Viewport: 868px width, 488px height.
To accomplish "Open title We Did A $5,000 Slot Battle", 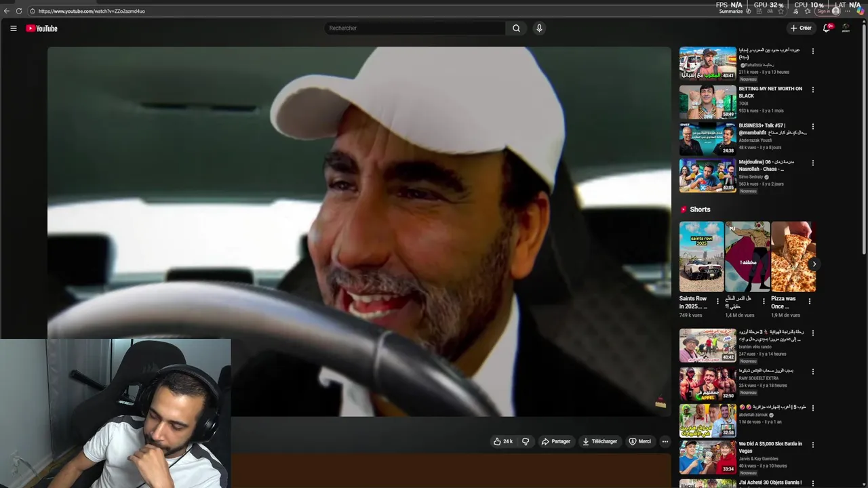I will (770, 447).
